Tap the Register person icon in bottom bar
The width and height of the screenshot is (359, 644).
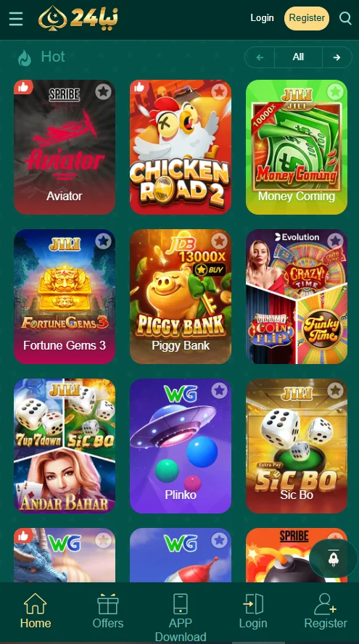coord(326,603)
